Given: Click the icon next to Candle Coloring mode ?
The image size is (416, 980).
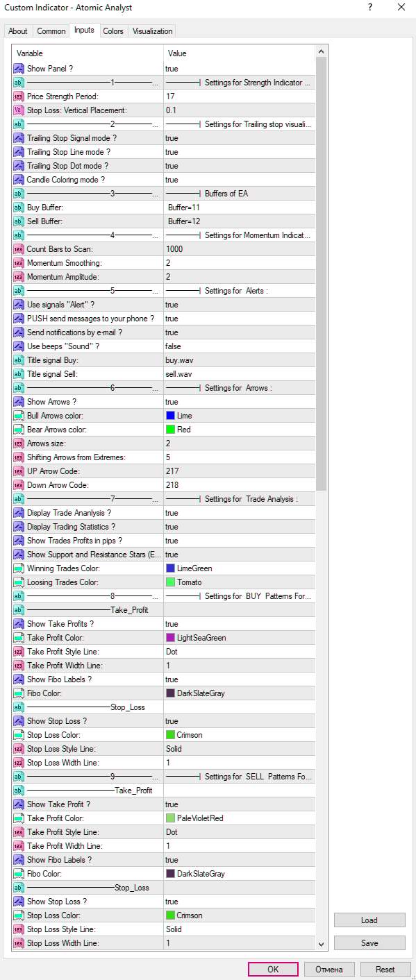Looking at the screenshot, I should pyautogui.click(x=19, y=180).
